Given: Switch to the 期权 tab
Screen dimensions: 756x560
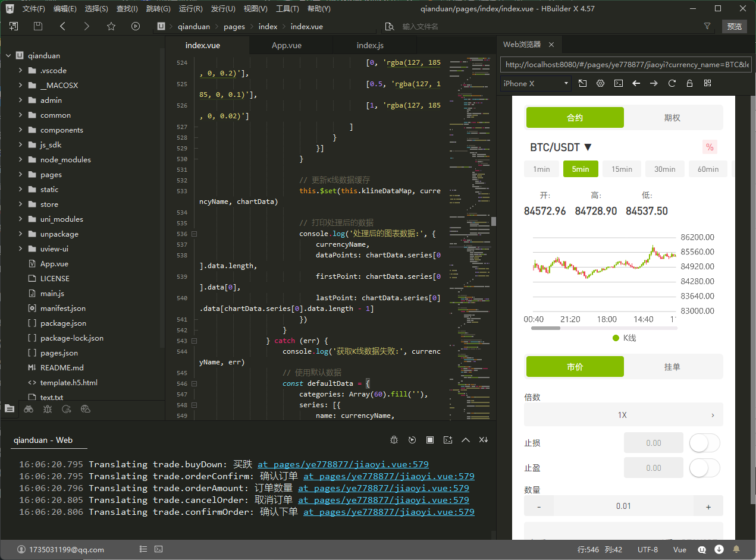Looking at the screenshot, I should point(672,118).
